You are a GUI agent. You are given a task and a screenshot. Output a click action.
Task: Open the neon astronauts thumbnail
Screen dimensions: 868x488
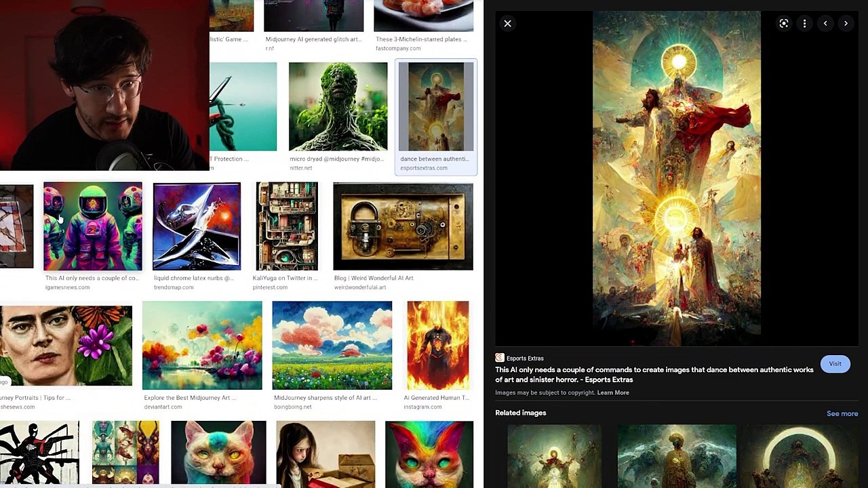pyautogui.click(x=93, y=226)
